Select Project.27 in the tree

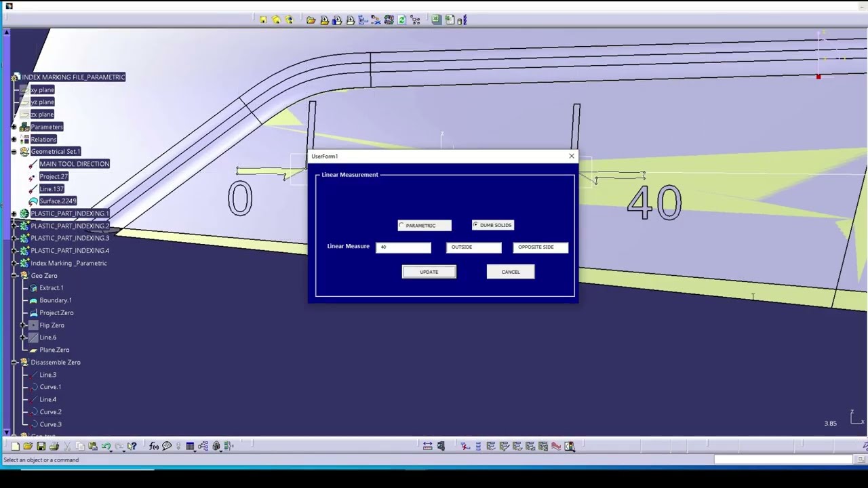click(54, 176)
